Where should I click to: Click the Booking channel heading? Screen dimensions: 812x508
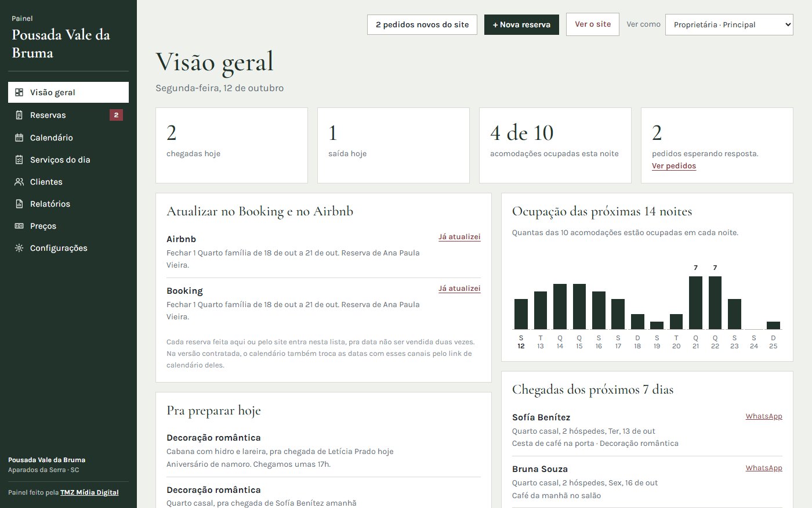point(184,291)
